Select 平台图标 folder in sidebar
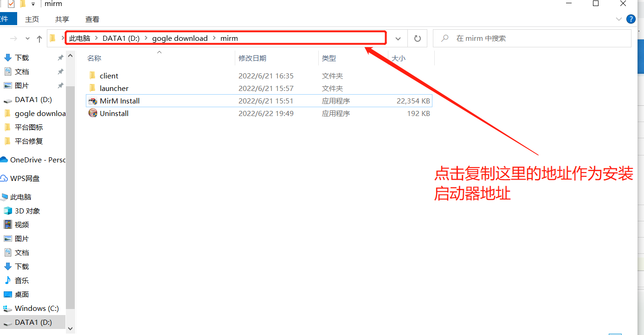Screen dimensions: 644x335 29,127
